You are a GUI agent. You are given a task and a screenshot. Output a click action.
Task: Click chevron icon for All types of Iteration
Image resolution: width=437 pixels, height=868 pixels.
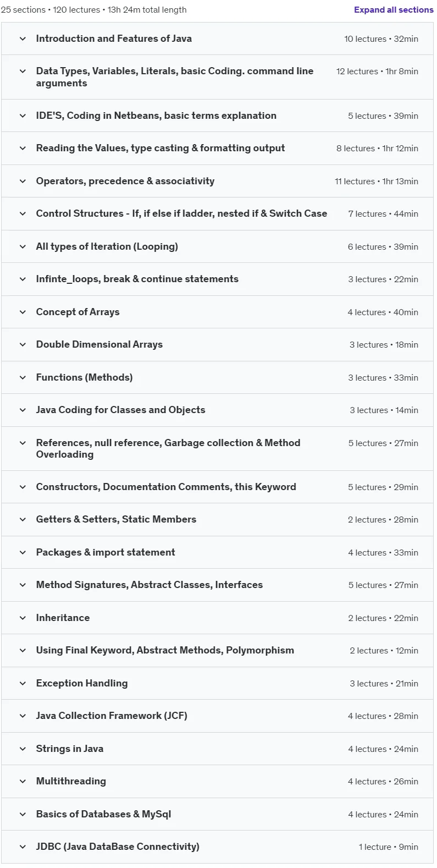(23, 246)
